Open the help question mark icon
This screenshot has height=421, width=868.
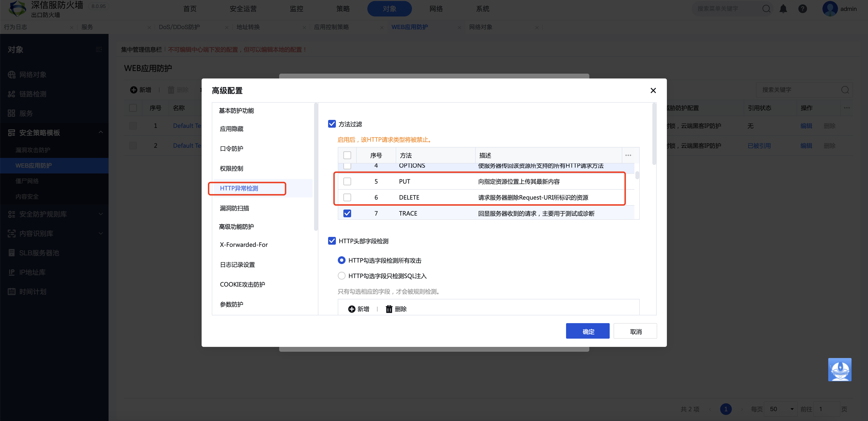[x=802, y=9]
